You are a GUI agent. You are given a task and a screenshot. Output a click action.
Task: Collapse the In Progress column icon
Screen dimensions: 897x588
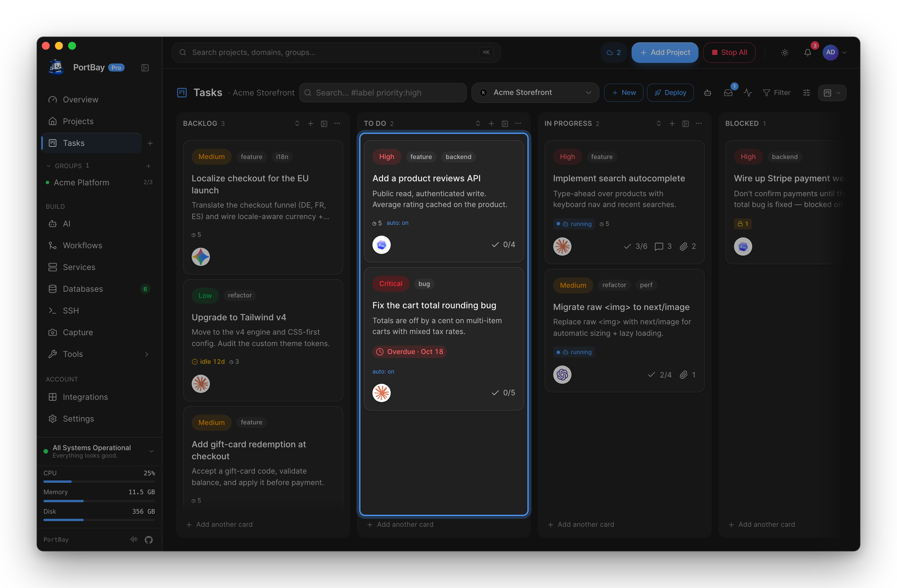pyautogui.click(x=685, y=124)
